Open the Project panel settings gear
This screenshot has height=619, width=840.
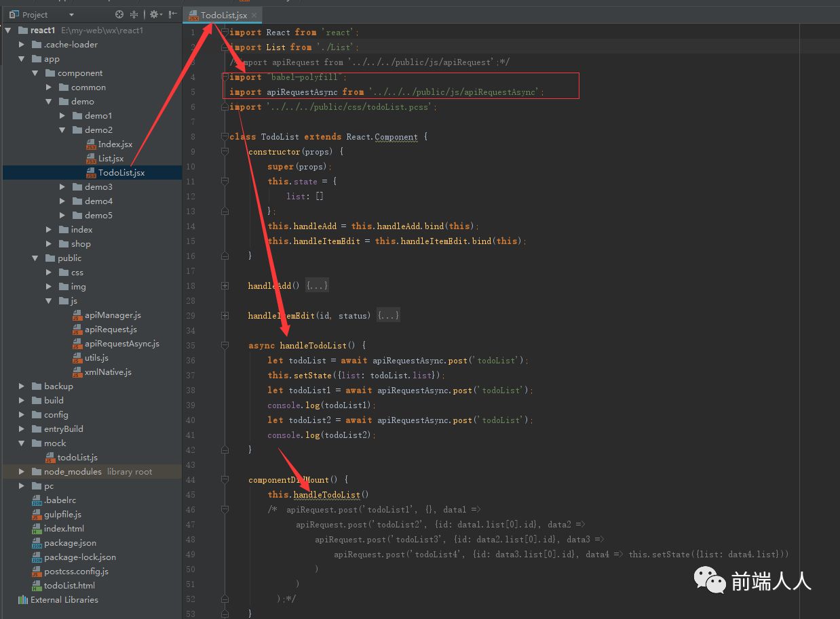coord(153,14)
